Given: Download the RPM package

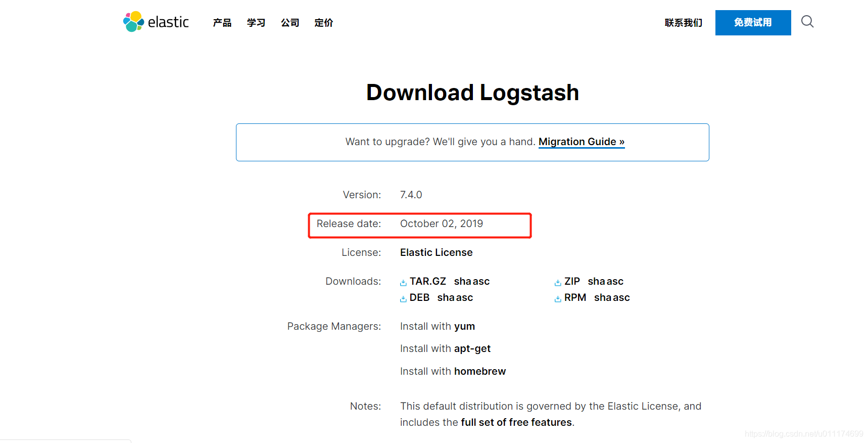Looking at the screenshot, I should (575, 297).
